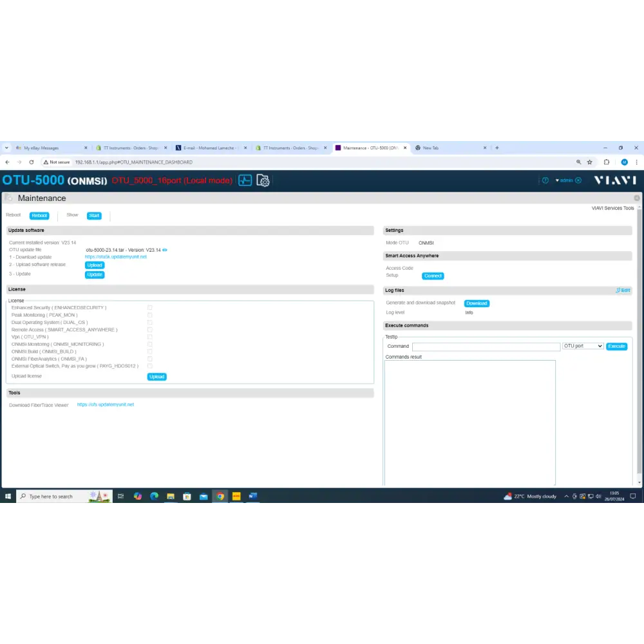
Task: Download log snapshot button
Action: tap(477, 303)
